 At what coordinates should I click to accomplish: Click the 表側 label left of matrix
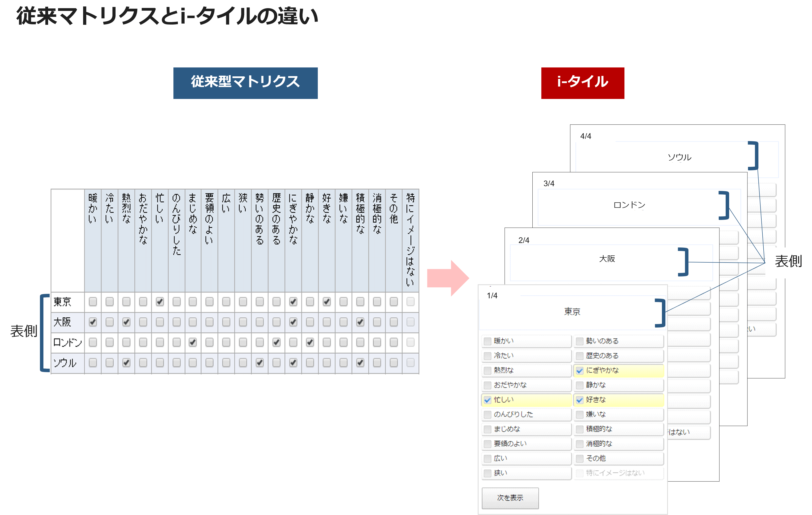tap(24, 331)
